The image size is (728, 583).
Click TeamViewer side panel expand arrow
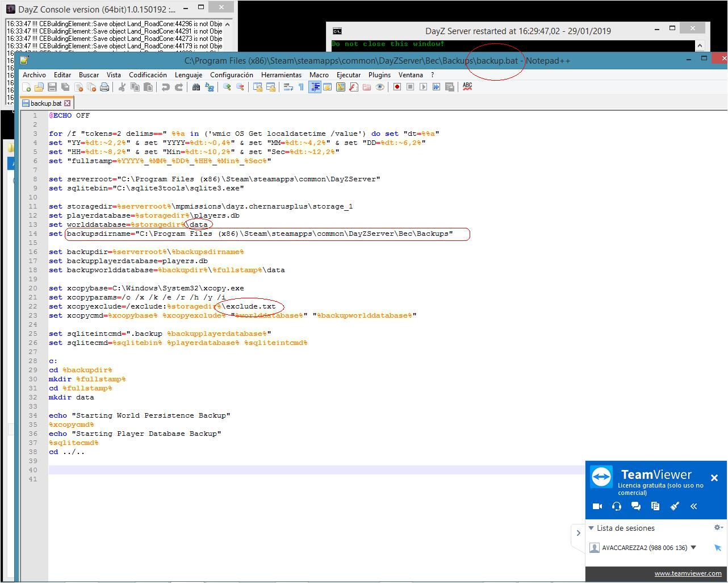[x=578, y=533]
